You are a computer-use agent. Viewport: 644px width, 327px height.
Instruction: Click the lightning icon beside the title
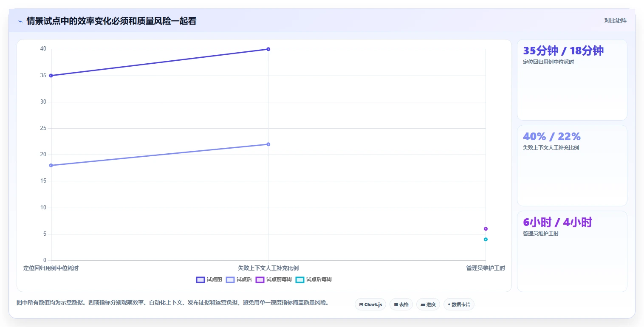pos(20,21)
